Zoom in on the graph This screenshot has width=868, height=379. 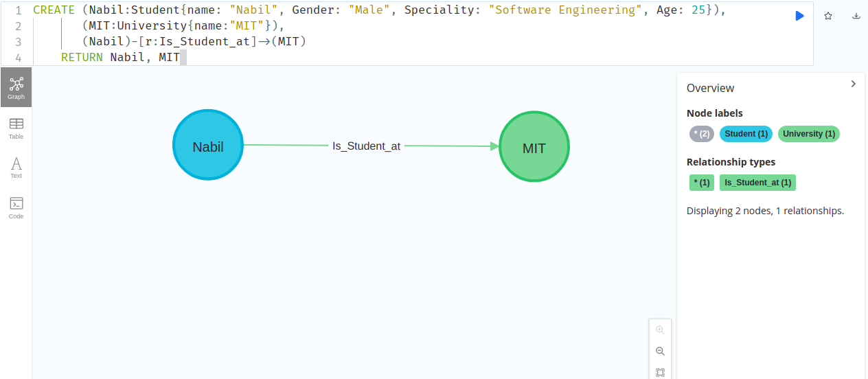660,330
